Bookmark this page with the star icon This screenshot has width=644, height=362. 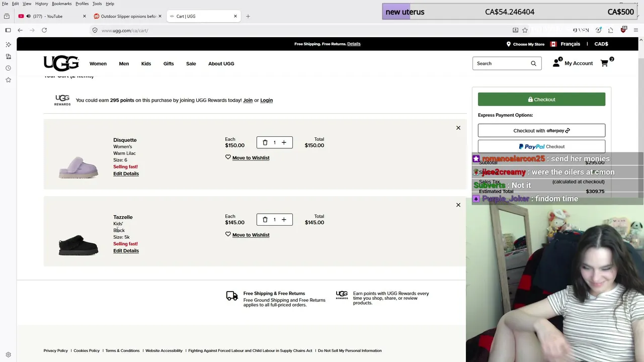tap(525, 30)
